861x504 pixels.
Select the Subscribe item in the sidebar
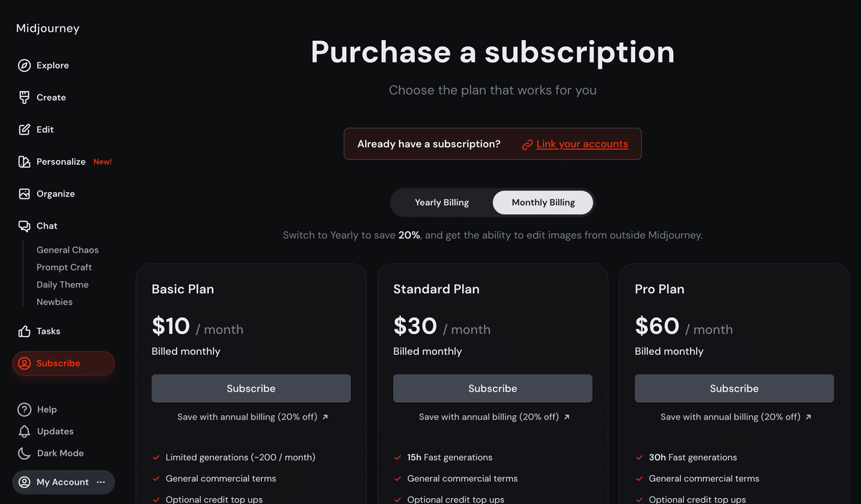tap(63, 363)
